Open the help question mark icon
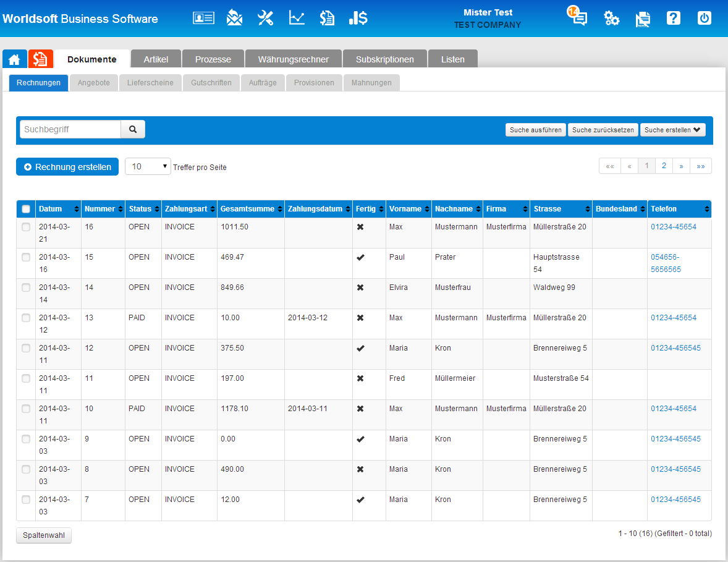 coord(673,18)
